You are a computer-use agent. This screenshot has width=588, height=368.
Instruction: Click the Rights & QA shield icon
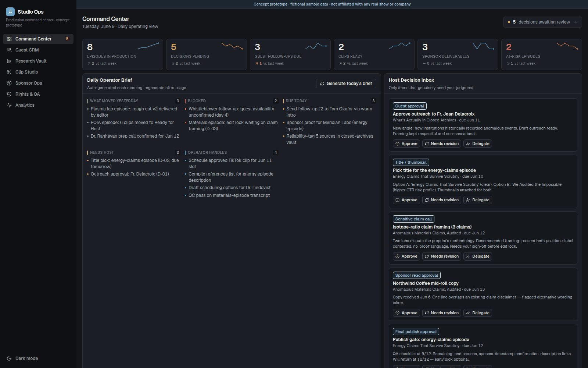[x=9, y=94]
